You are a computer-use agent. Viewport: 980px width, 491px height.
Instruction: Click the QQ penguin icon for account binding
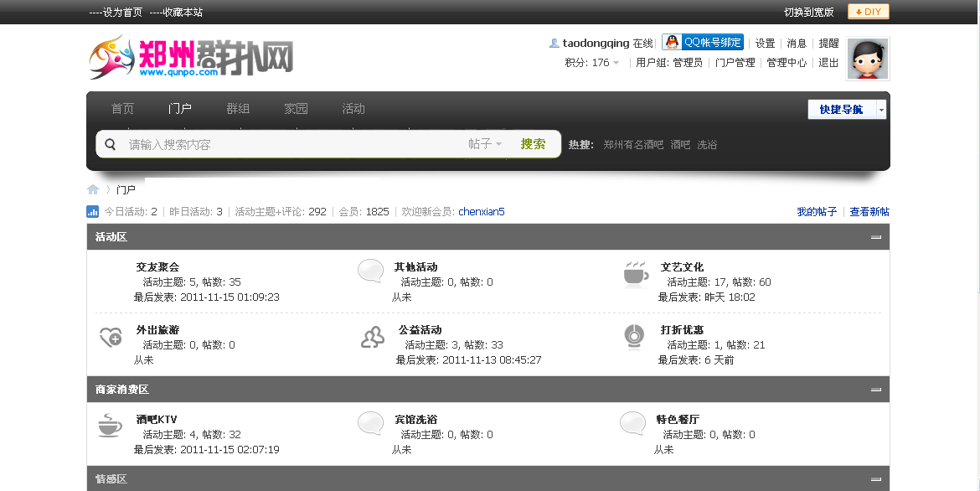(670, 41)
